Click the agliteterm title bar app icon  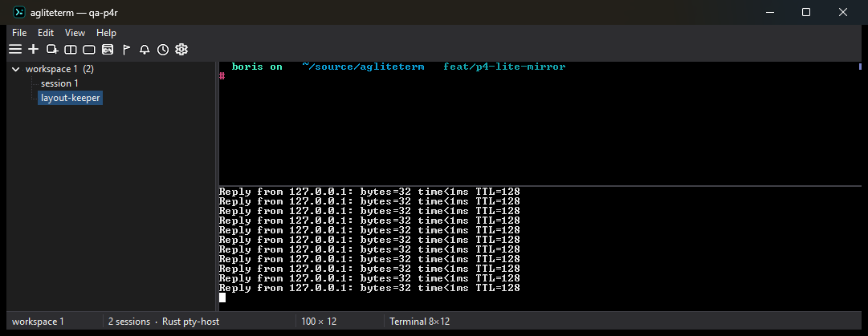click(19, 12)
